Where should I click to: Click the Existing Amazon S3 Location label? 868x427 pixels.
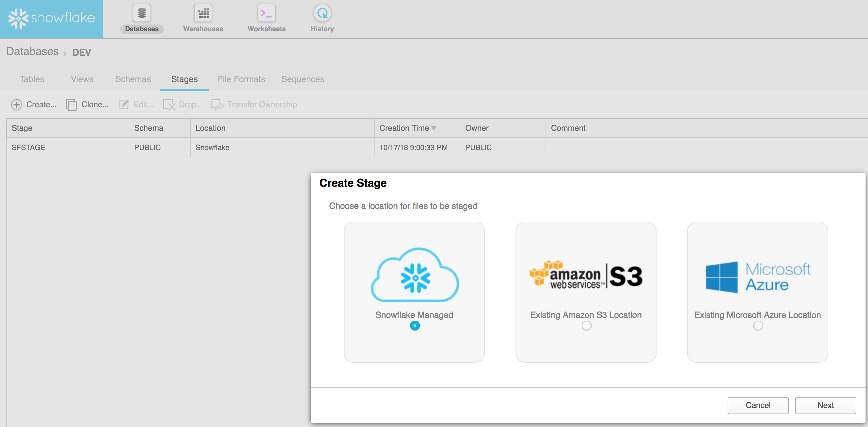(586, 315)
